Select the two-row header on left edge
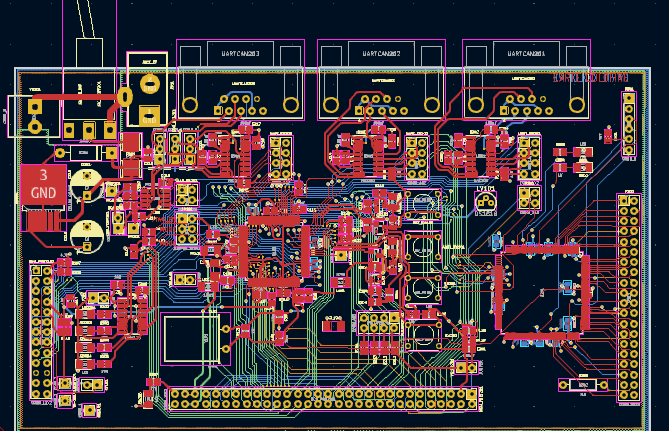 [41, 332]
